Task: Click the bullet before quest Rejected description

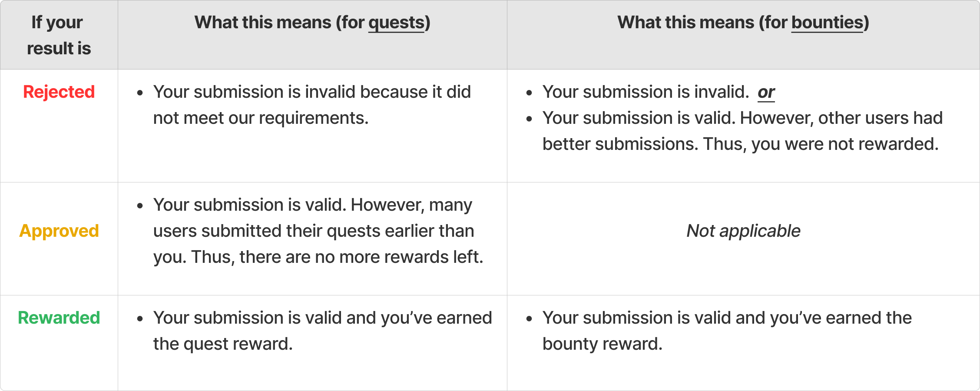Action: click(140, 93)
